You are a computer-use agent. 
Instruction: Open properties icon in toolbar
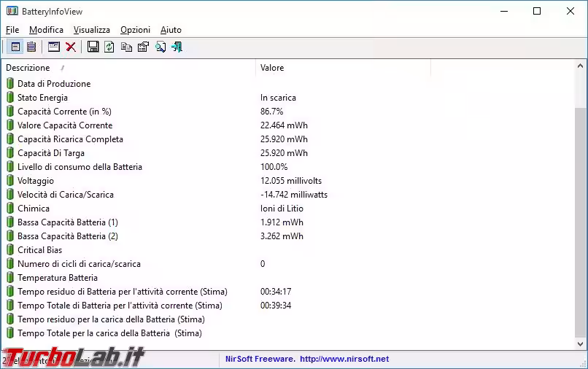pos(143,47)
